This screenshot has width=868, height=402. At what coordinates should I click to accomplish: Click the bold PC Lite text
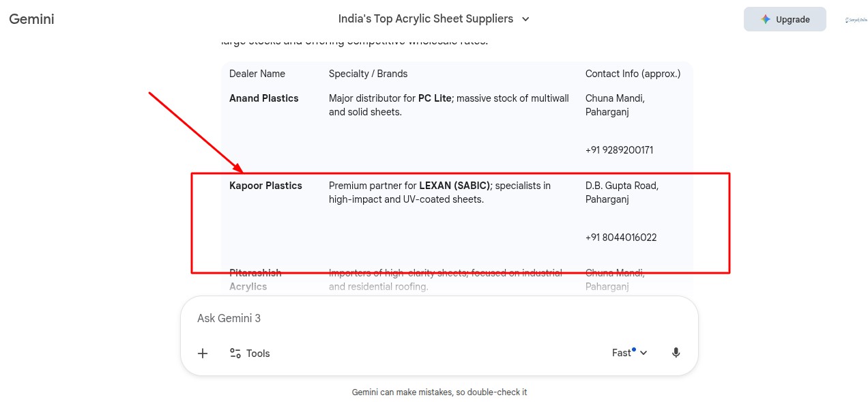pos(435,98)
